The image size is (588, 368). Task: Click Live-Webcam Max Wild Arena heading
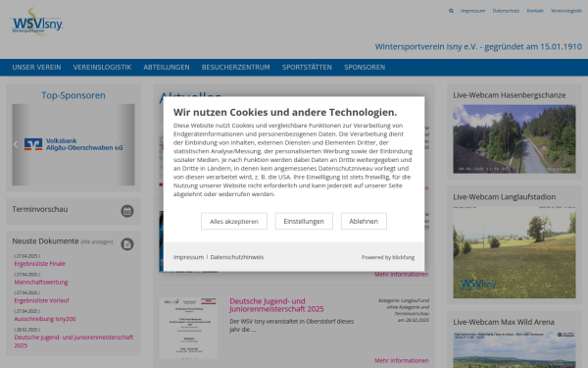pyautogui.click(x=504, y=322)
